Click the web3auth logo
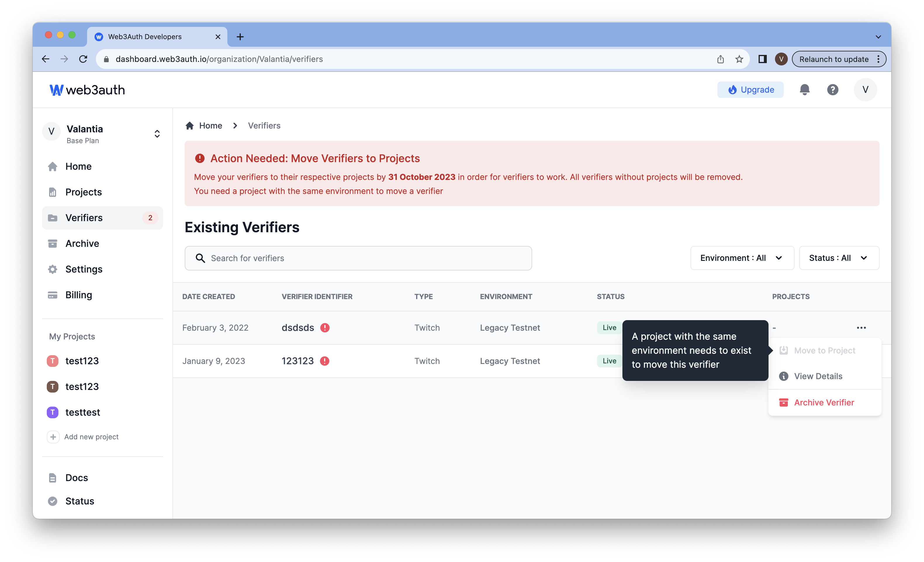The height and width of the screenshot is (562, 924). coord(87,90)
